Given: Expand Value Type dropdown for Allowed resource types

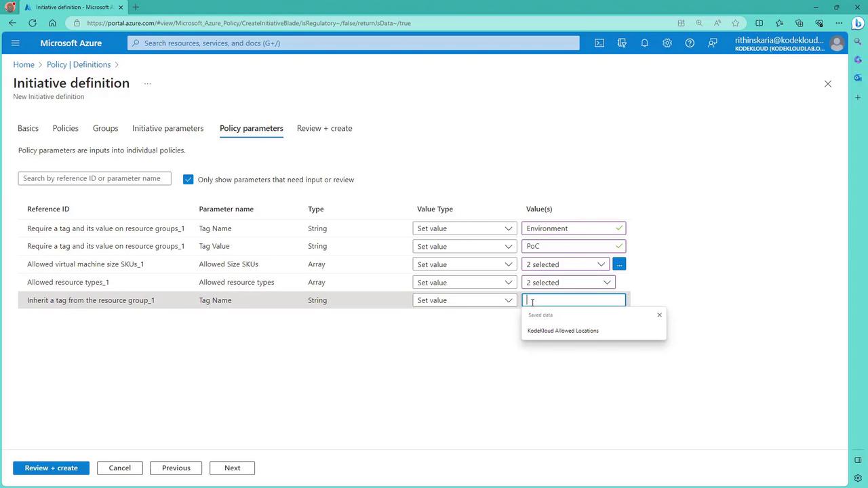Looking at the screenshot, I should point(465,283).
